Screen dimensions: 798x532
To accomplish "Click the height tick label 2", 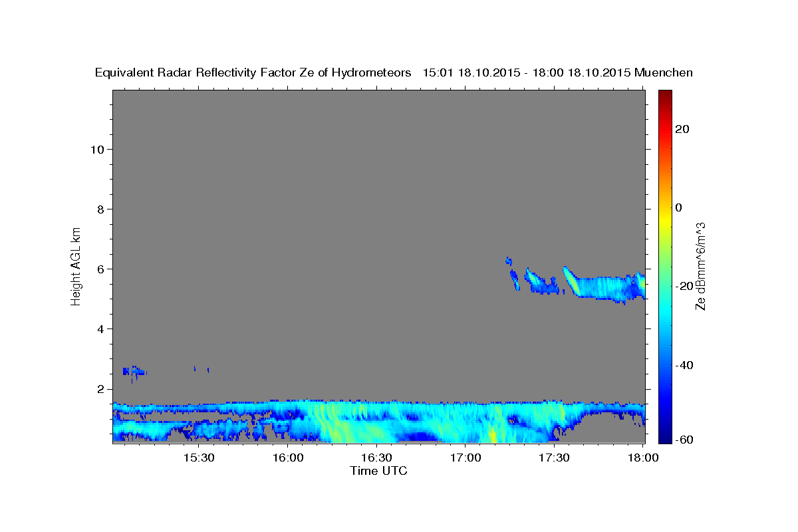I will click(101, 389).
